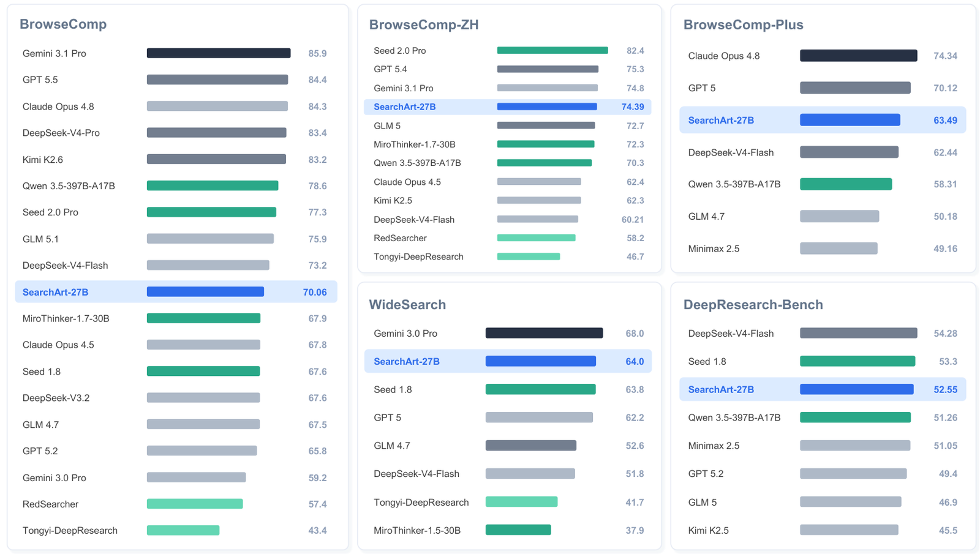
Task: Click the 60.21 score value
Action: pos(633,219)
